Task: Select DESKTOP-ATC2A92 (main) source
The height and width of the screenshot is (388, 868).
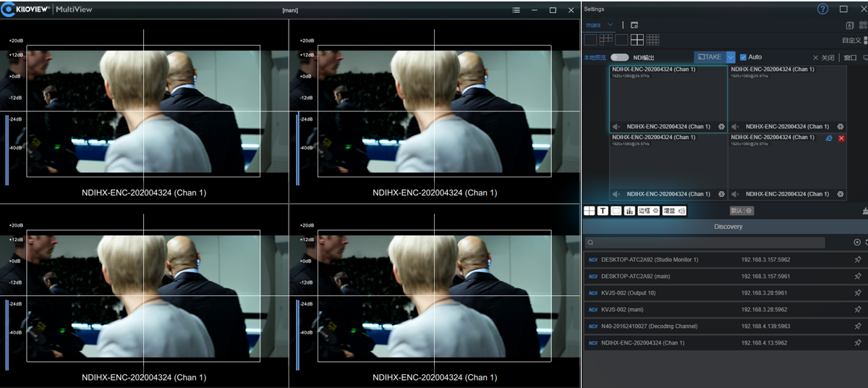Action: (725, 276)
